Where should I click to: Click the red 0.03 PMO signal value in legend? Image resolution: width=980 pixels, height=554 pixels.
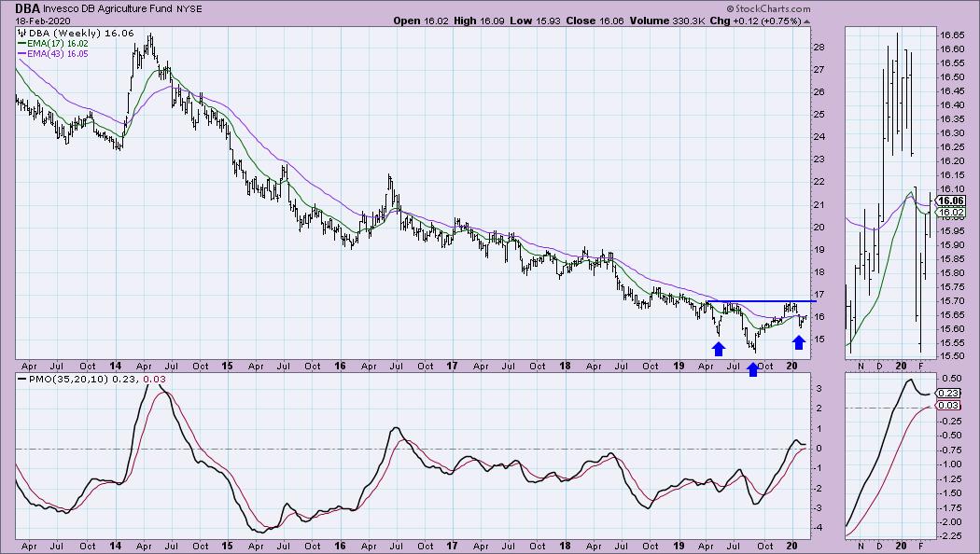152,379
